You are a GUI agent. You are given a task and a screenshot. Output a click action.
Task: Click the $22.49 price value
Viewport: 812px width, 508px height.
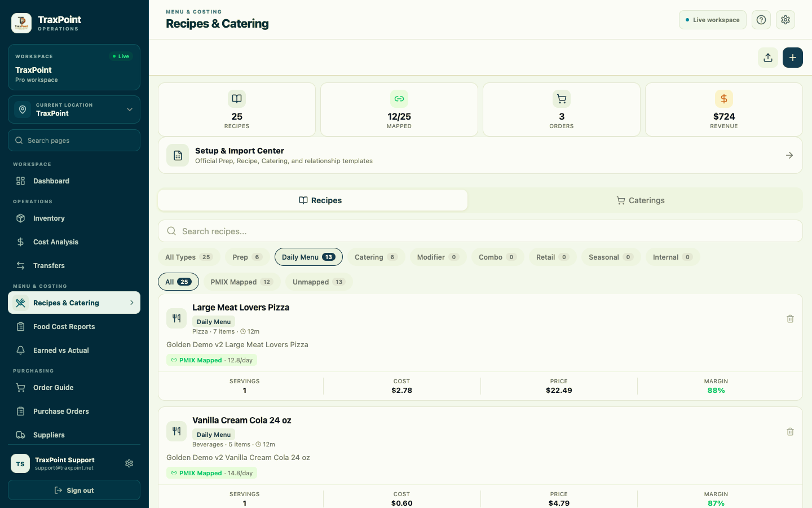click(559, 391)
